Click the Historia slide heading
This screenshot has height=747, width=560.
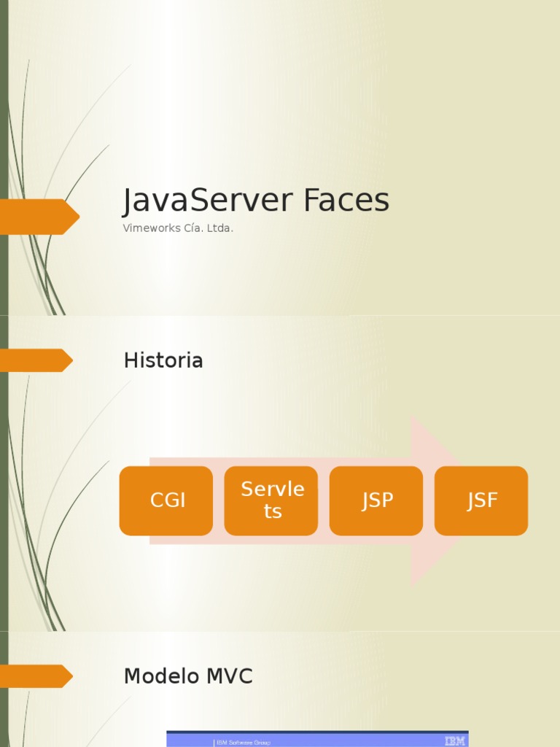tap(163, 360)
